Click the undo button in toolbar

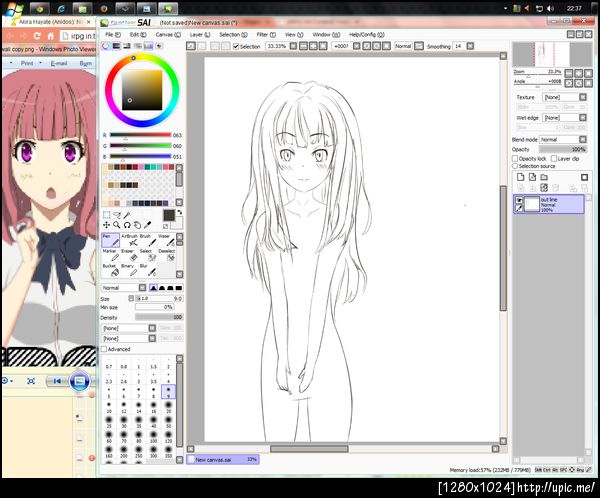click(x=191, y=46)
